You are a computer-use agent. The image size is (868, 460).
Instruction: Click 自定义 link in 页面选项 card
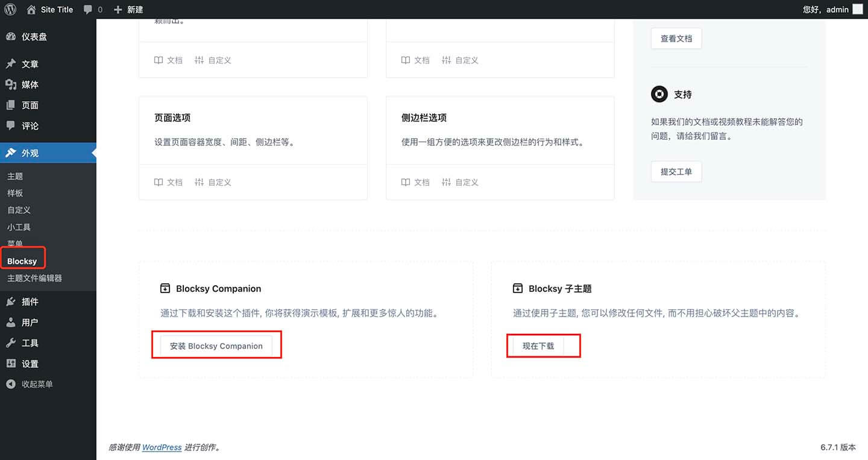pyautogui.click(x=220, y=182)
